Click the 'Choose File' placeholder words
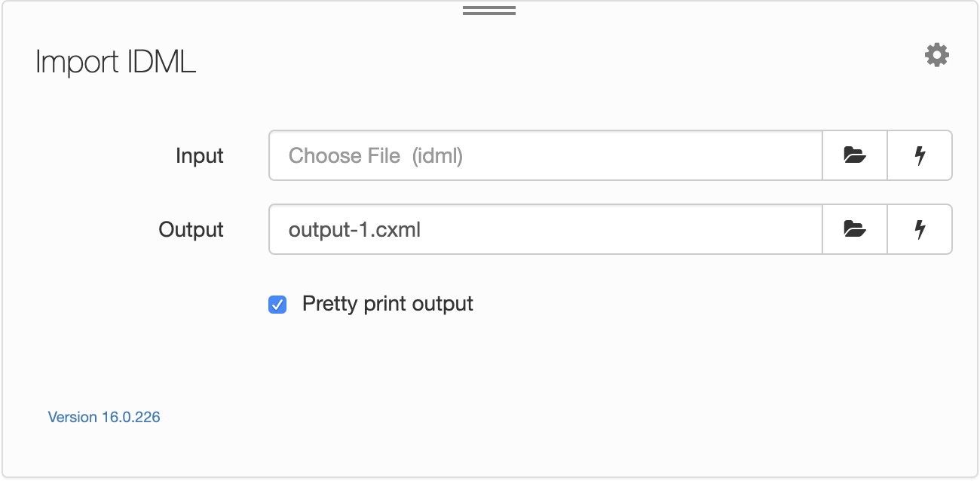Viewport: 980px width, 481px height. coord(345,156)
